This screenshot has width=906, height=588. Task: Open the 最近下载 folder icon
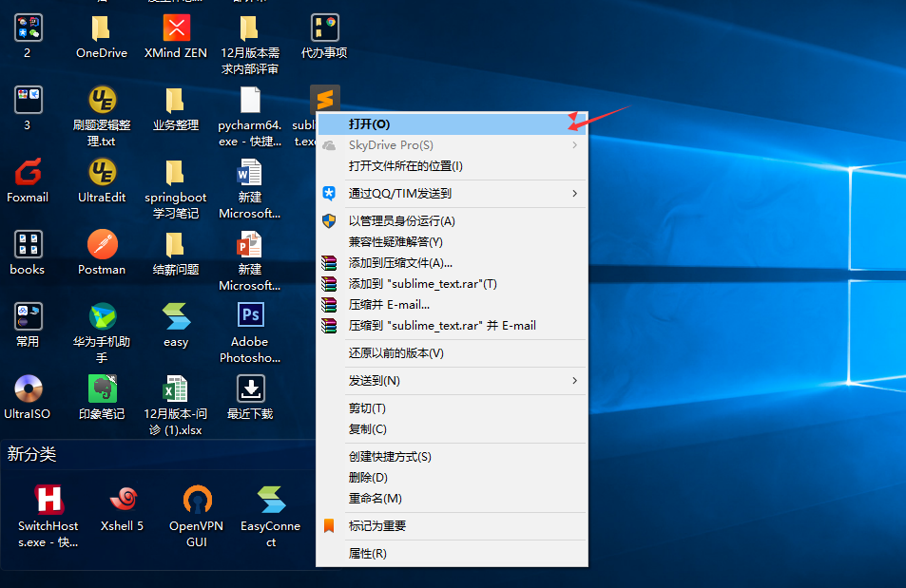(x=251, y=389)
